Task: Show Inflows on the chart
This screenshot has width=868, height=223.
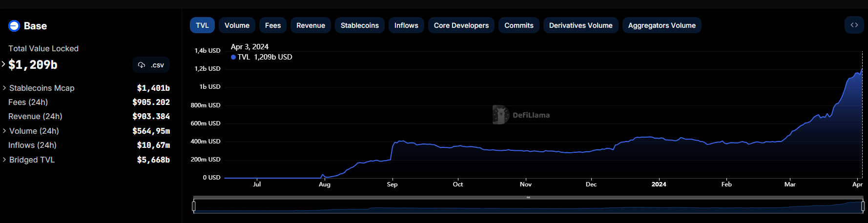Action: (406, 25)
